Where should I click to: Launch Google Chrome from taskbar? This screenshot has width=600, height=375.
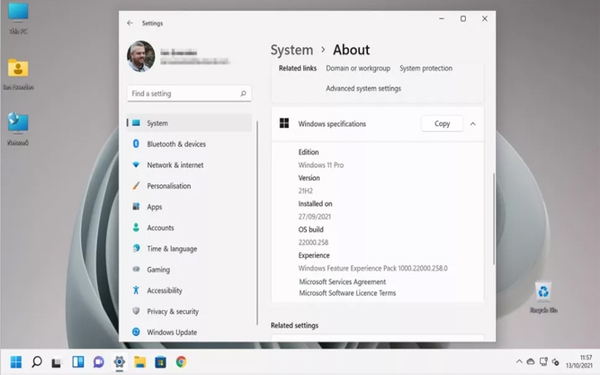[181, 362]
